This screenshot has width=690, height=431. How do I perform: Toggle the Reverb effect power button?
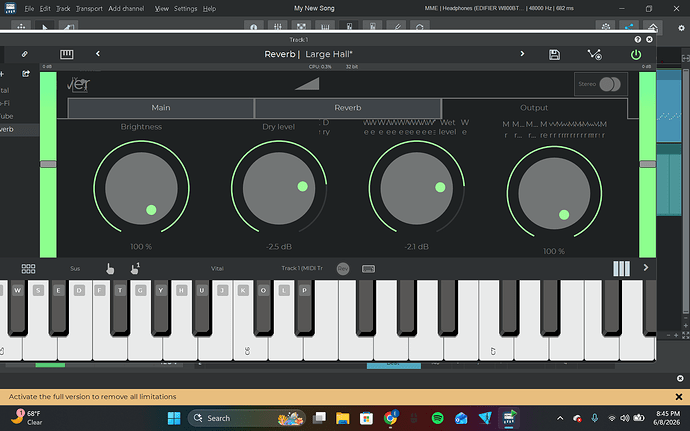tap(635, 55)
